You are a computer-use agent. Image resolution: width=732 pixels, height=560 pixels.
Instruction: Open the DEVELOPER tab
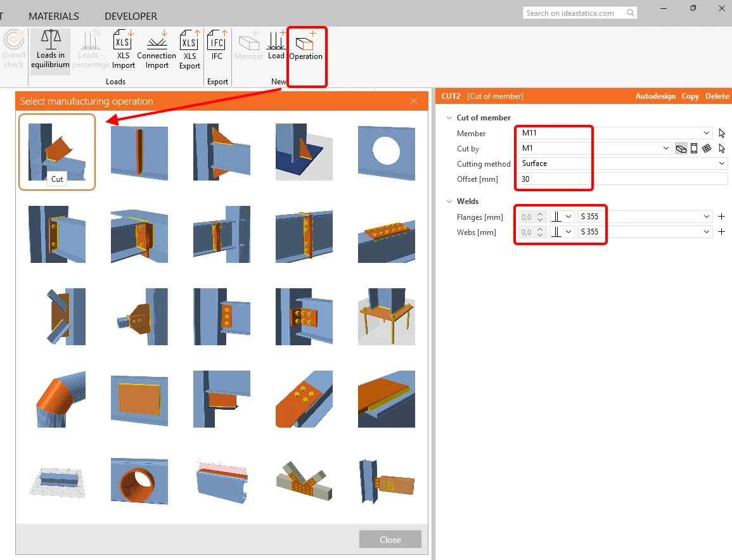coord(131,16)
